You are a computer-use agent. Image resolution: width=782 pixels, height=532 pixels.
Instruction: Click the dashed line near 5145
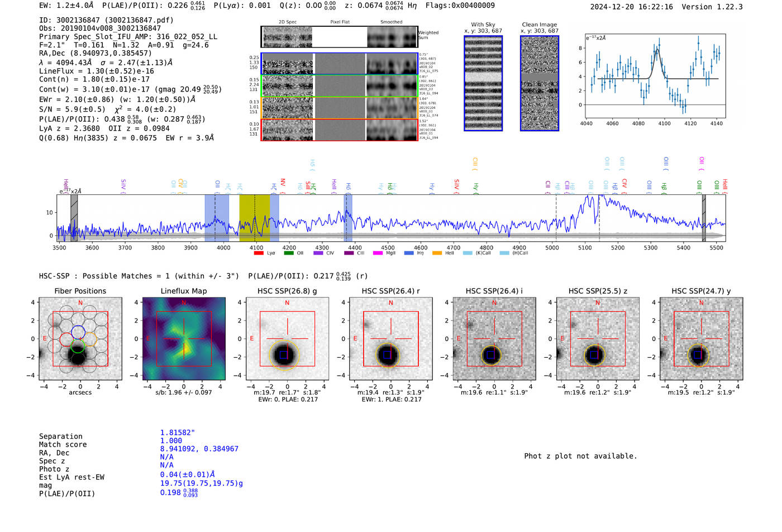click(599, 218)
